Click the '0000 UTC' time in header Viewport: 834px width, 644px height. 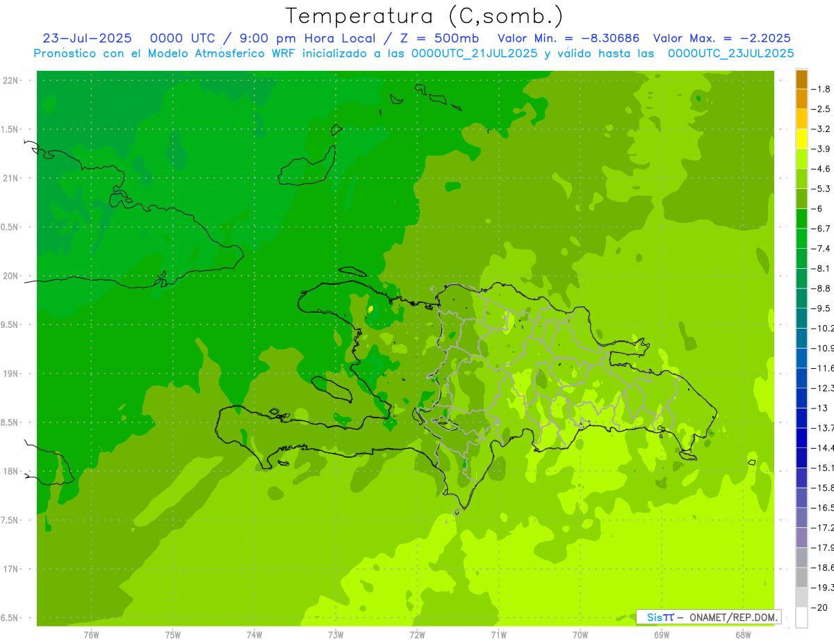pos(182,38)
